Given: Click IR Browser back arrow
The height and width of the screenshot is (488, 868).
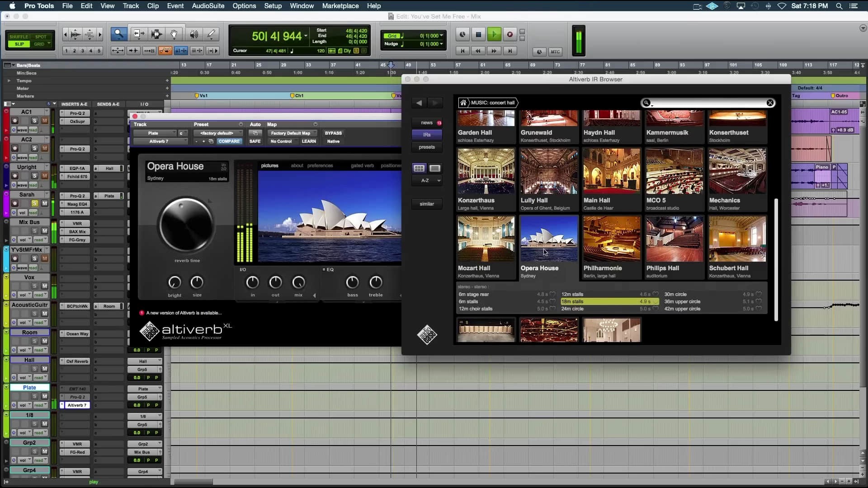Looking at the screenshot, I should pyautogui.click(x=419, y=103).
